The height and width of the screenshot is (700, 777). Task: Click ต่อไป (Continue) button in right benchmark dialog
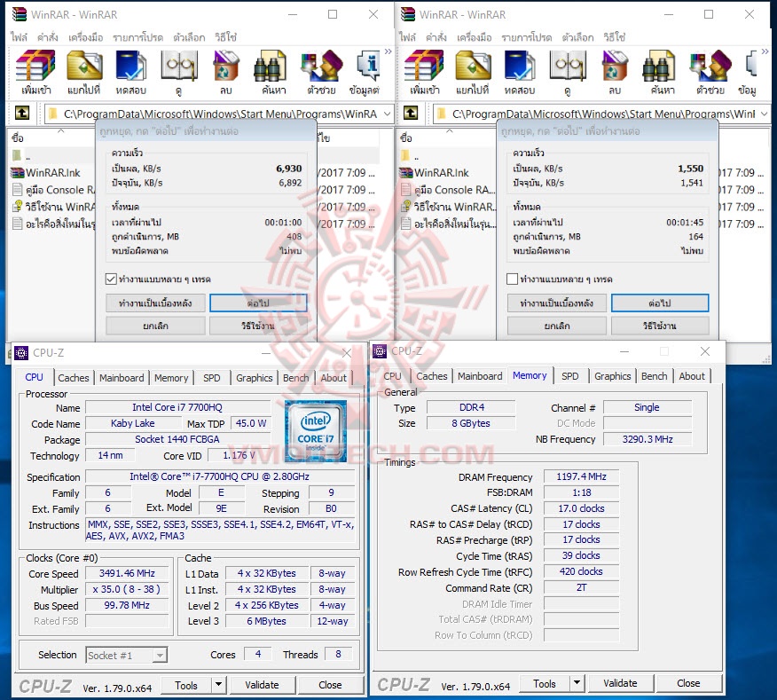click(660, 303)
